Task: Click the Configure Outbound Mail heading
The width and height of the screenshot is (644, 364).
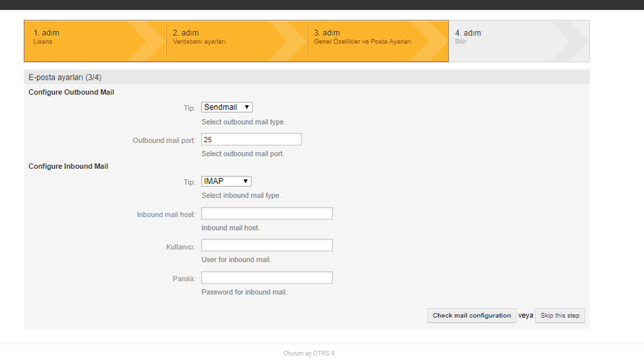Action: (71, 92)
